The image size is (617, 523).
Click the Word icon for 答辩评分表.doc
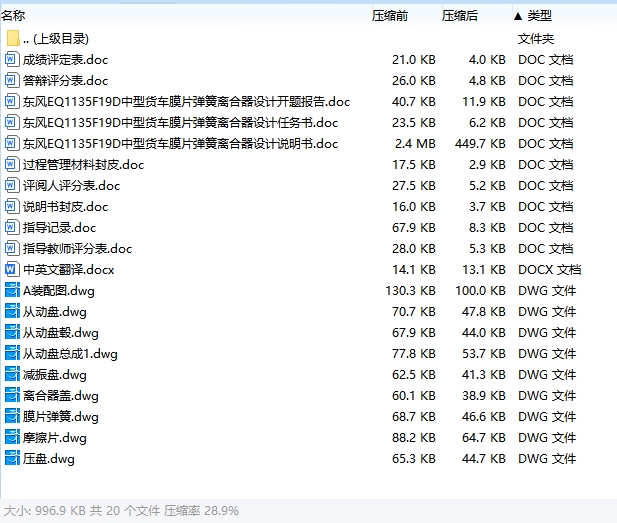coord(12,81)
